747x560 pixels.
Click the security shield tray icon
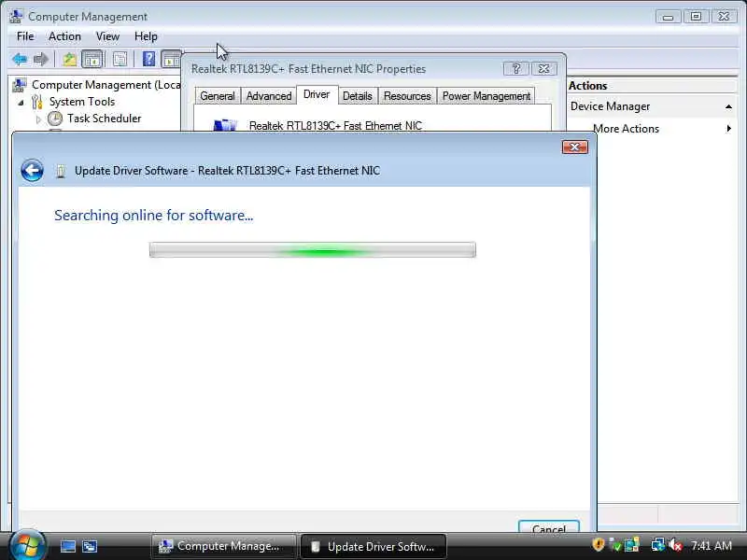point(598,545)
